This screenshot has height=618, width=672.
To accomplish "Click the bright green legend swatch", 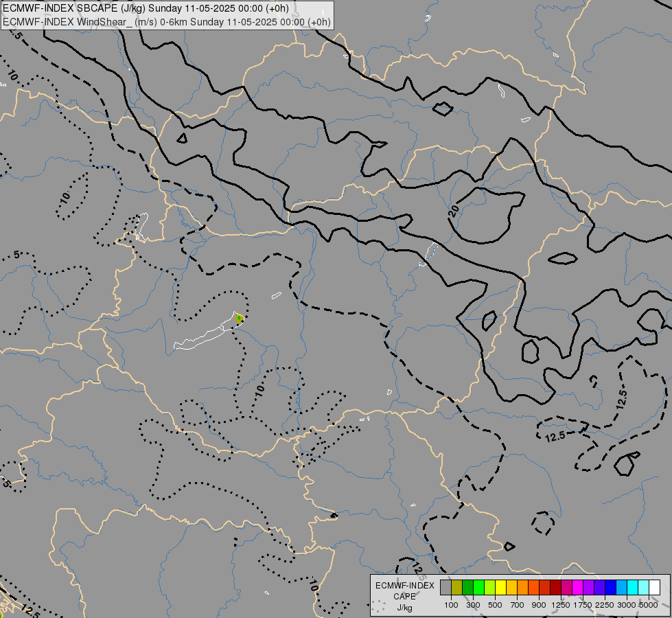I will click(x=478, y=588).
